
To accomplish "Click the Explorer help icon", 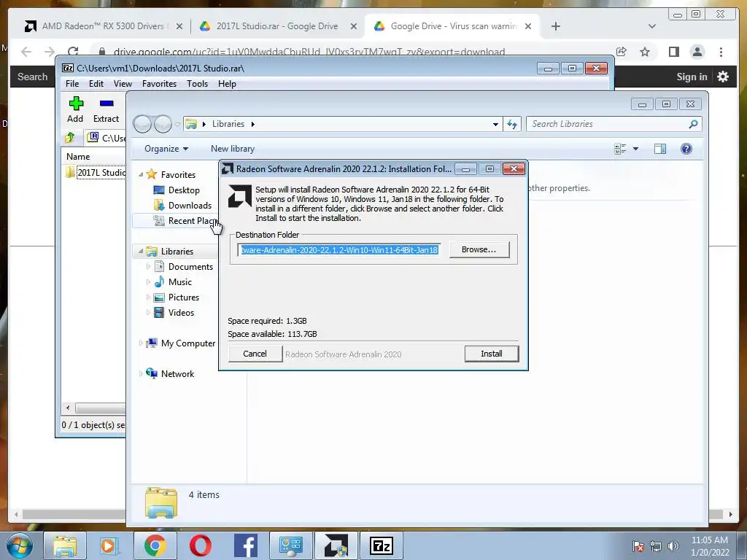I will [686, 149].
